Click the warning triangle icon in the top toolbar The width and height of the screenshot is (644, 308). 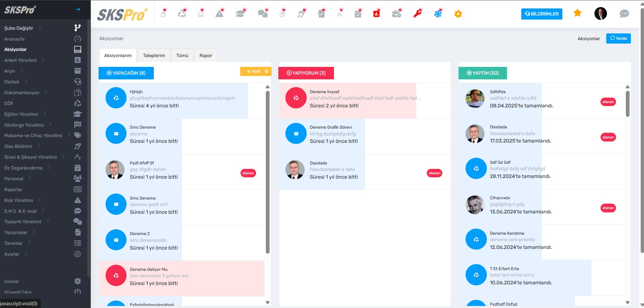click(220, 14)
